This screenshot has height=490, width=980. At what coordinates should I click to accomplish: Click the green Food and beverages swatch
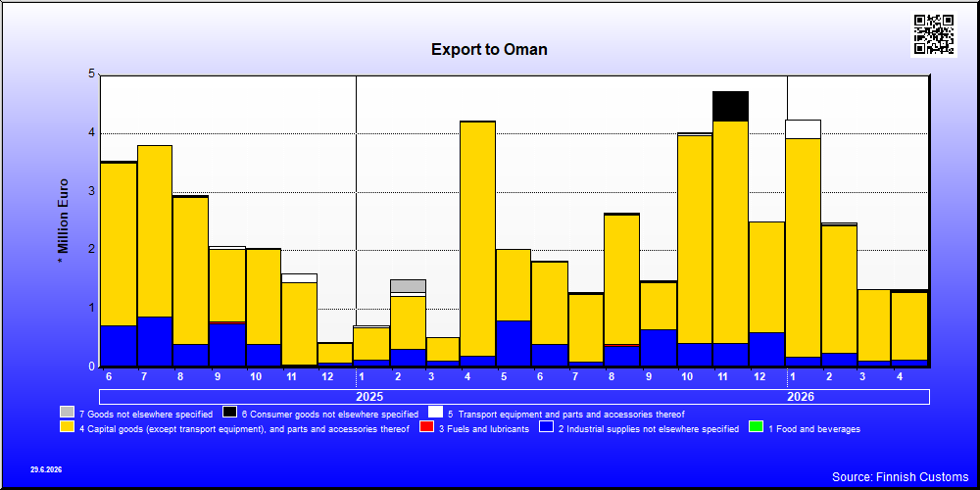[x=756, y=428]
